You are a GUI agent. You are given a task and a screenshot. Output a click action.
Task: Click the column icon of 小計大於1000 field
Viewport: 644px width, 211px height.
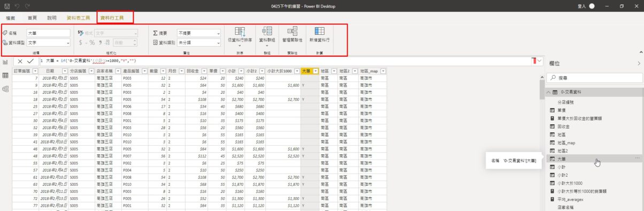pos(553,183)
